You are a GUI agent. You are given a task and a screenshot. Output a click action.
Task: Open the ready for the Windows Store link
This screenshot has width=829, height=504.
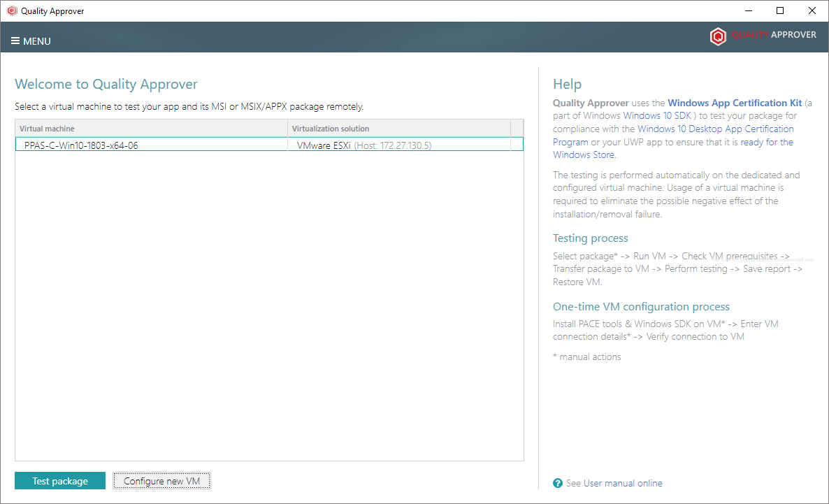767,142
